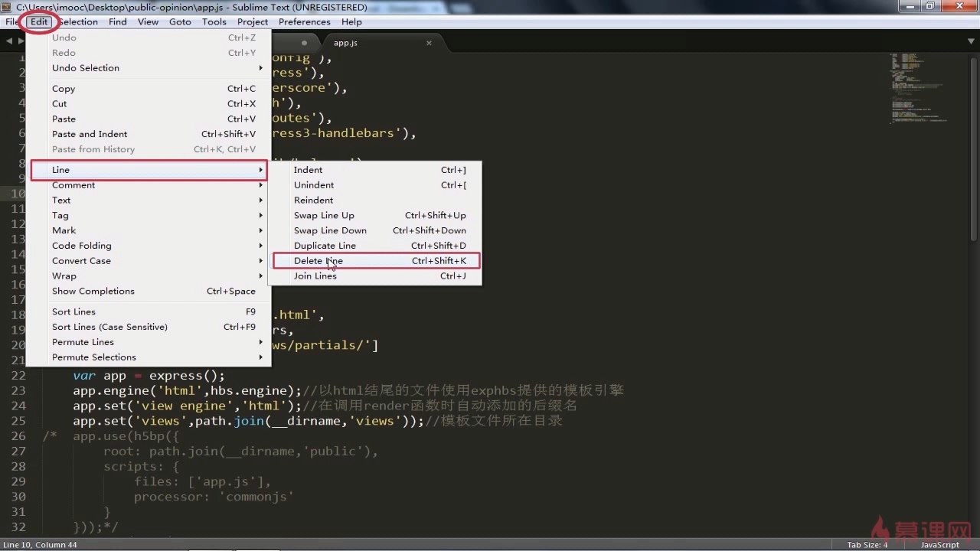Click Swap Line Down
Screen dimensions: 980x551
point(377,230)
